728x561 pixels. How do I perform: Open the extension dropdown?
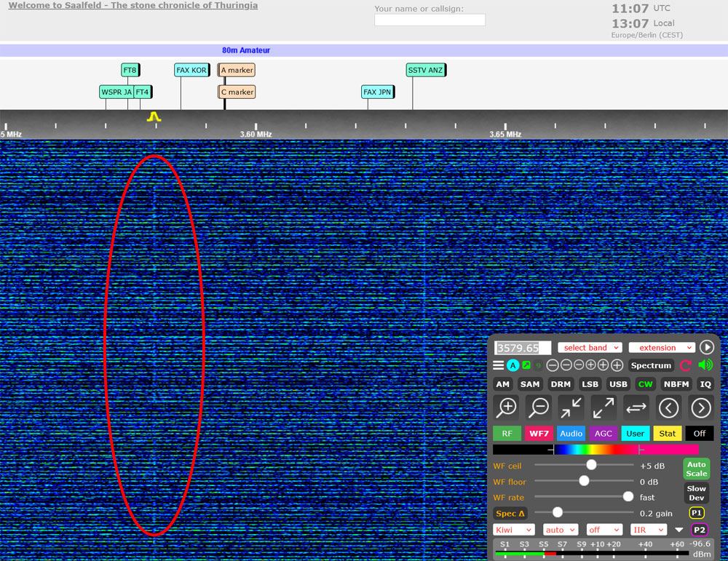click(x=661, y=348)
